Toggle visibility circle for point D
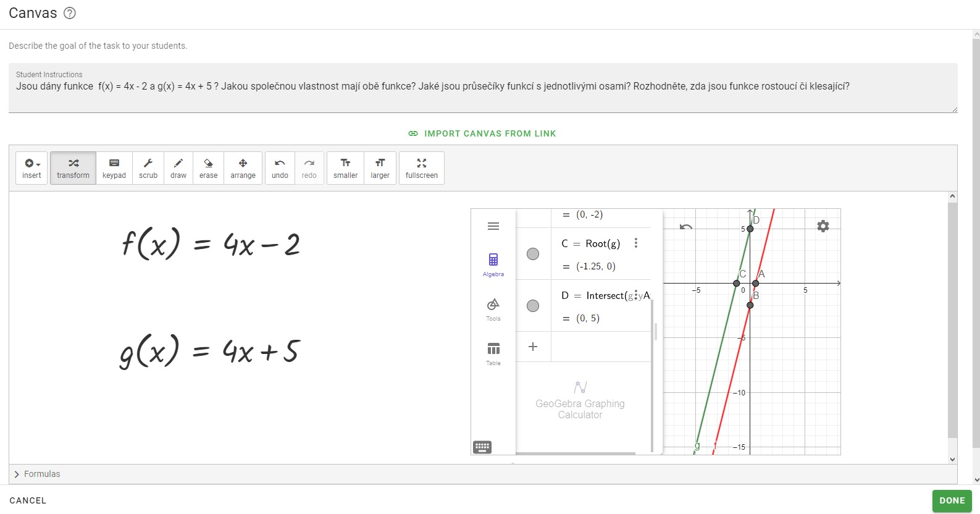The width and height of the screenshot is (980, 514). pos(533,306)
